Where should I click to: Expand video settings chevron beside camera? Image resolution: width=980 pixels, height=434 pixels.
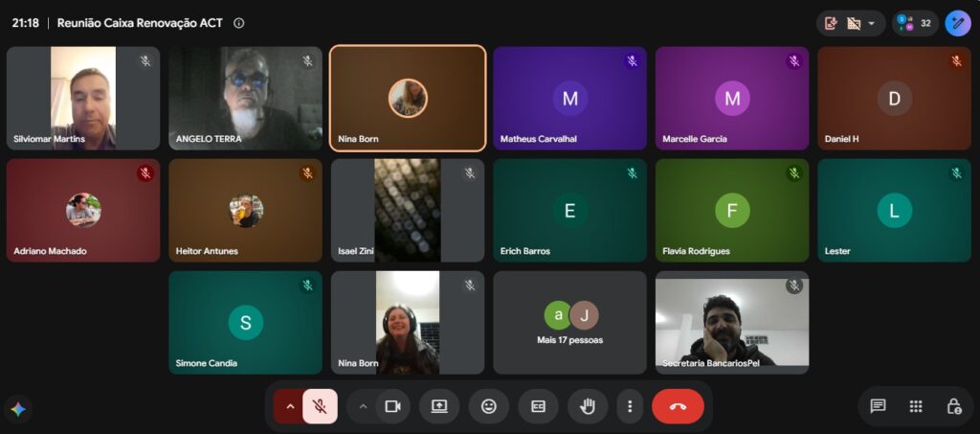(363, 406)
